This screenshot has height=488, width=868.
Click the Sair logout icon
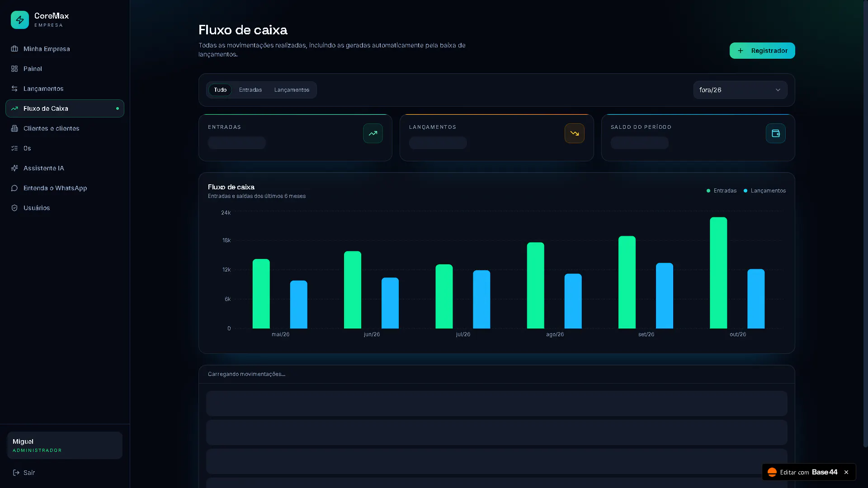(x=16, y=473)
